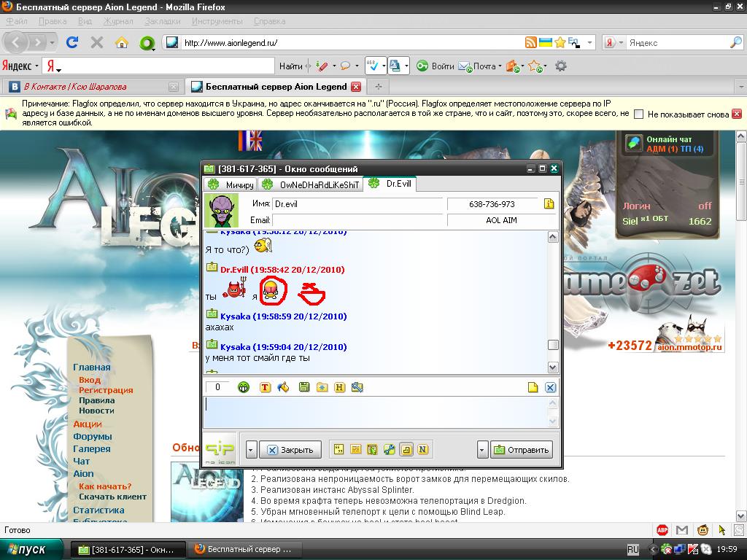The image size is (747, 560).
Task: Stop loading the page
Action: [97, 43]
